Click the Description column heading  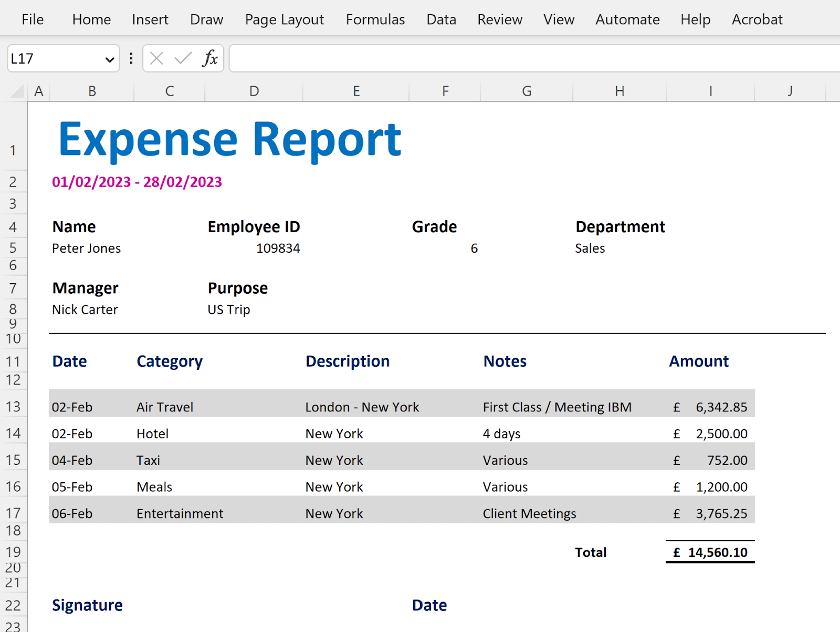pos(348,361)
